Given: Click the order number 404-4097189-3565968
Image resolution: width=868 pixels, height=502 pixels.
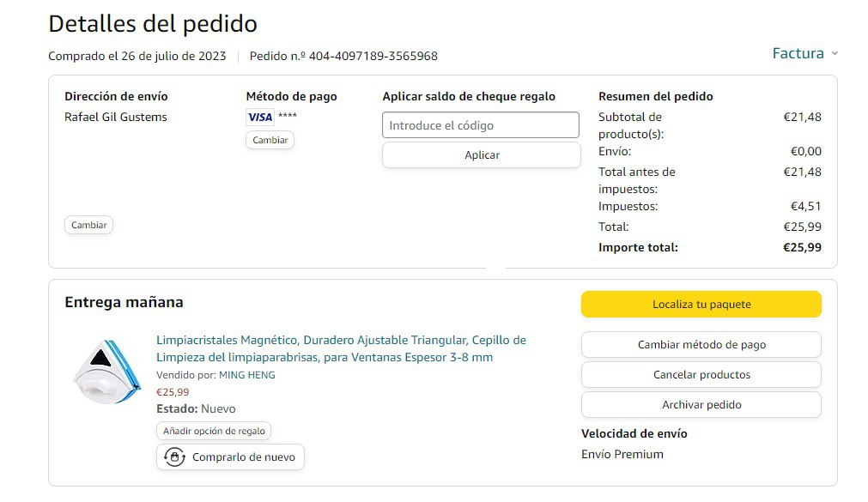Looking at the screenshot, I should pos(373,57).
